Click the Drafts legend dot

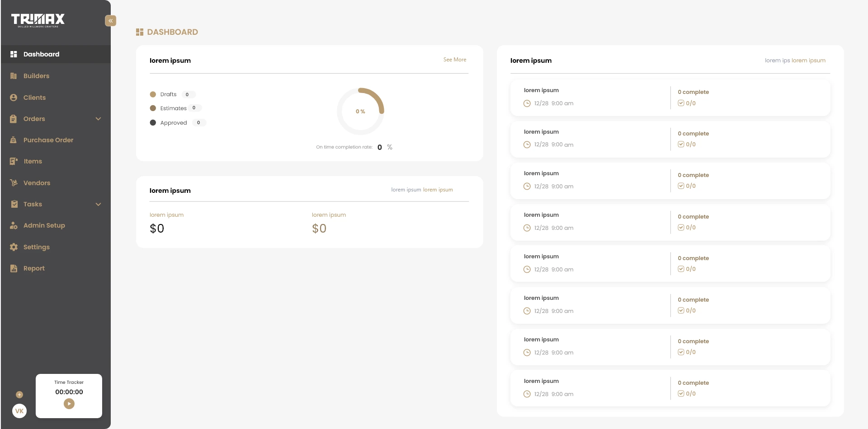coord(153,94)
